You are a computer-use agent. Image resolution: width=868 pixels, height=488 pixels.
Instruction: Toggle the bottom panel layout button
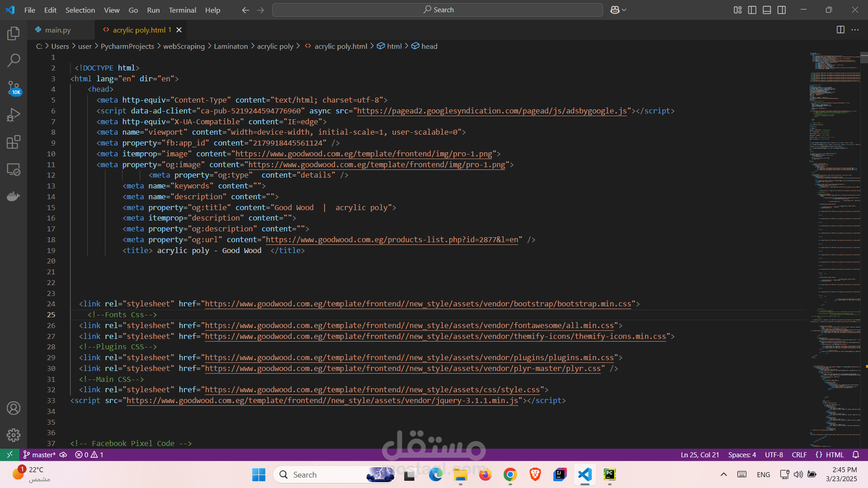click(x=767, y=10)
